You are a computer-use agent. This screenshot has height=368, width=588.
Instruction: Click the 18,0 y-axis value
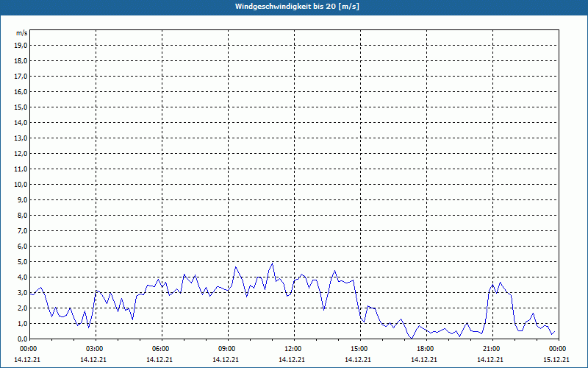[x=21, y=61]
